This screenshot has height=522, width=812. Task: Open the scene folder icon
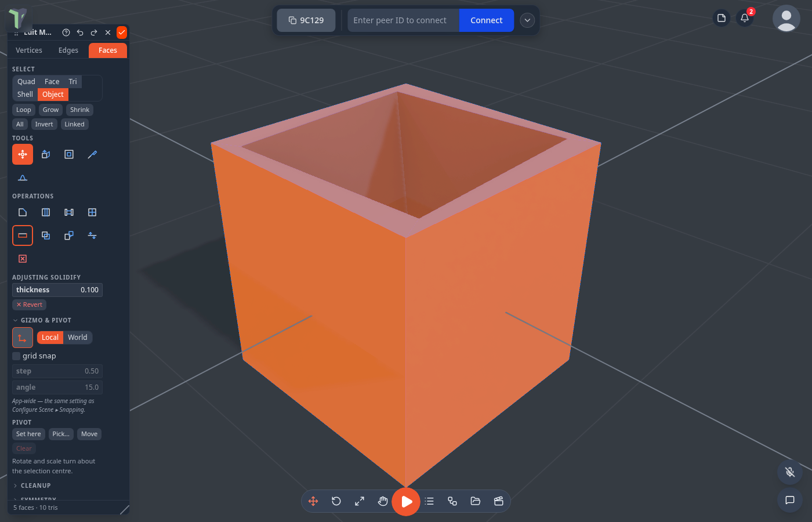click(x=476, y=501)
